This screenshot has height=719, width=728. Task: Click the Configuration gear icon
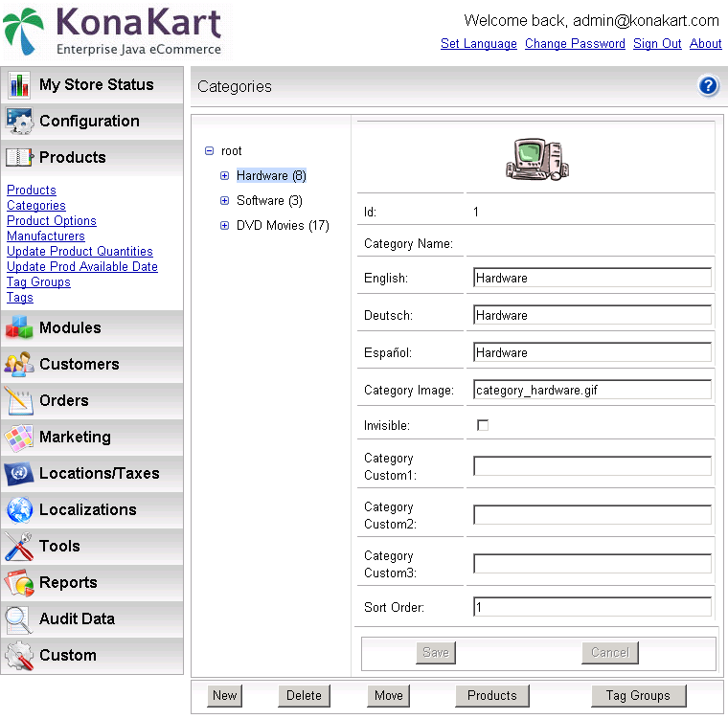19,122
